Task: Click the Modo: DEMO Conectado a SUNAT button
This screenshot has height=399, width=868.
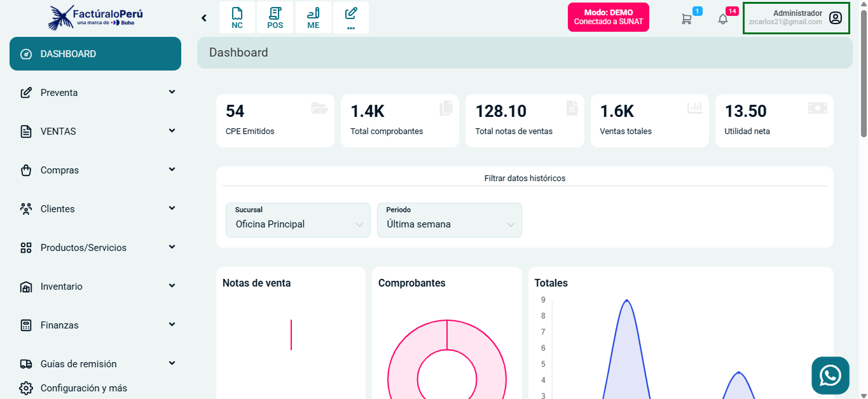Action: coord(608,17)
